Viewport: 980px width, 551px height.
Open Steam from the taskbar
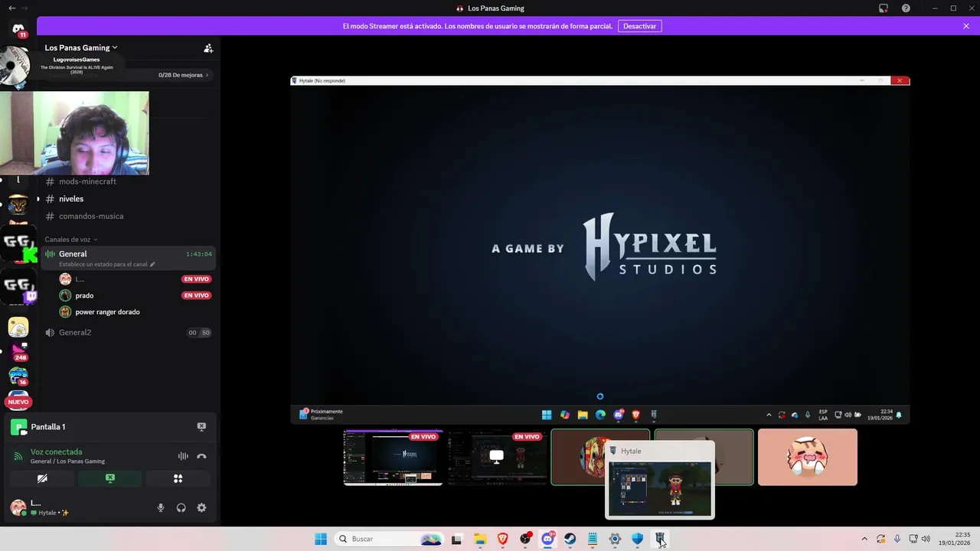[x=570, y=539]
